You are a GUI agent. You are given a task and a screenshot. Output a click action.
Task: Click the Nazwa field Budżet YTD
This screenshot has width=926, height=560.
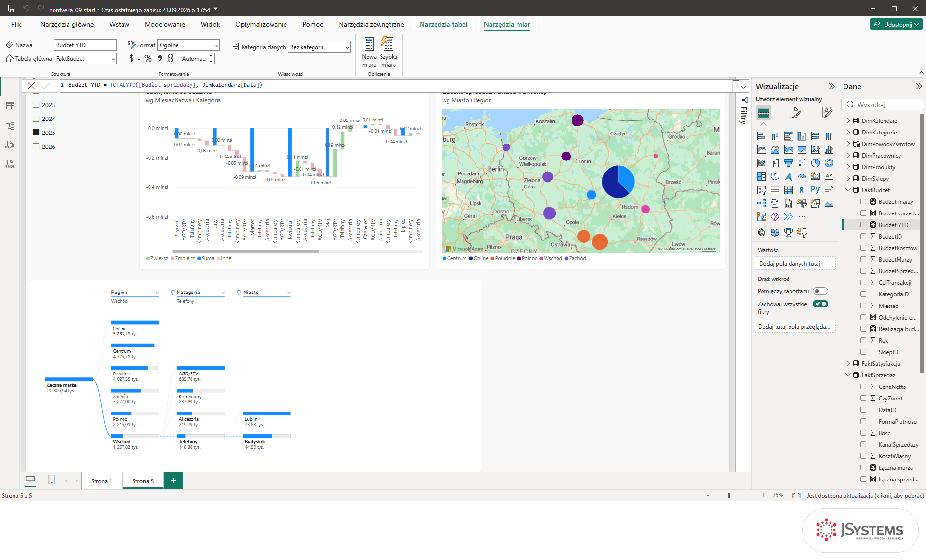coord(85,45)
